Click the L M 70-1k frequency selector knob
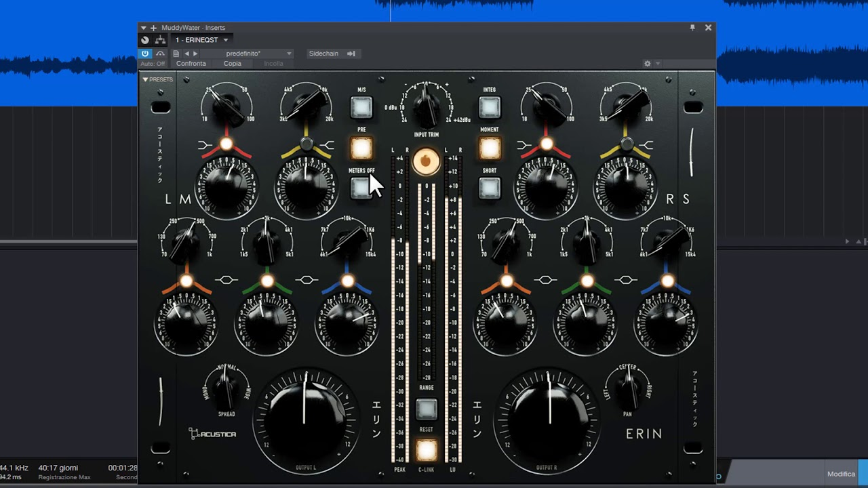The width and height of the screenshot is (868, 488). (x=186, y=244)
